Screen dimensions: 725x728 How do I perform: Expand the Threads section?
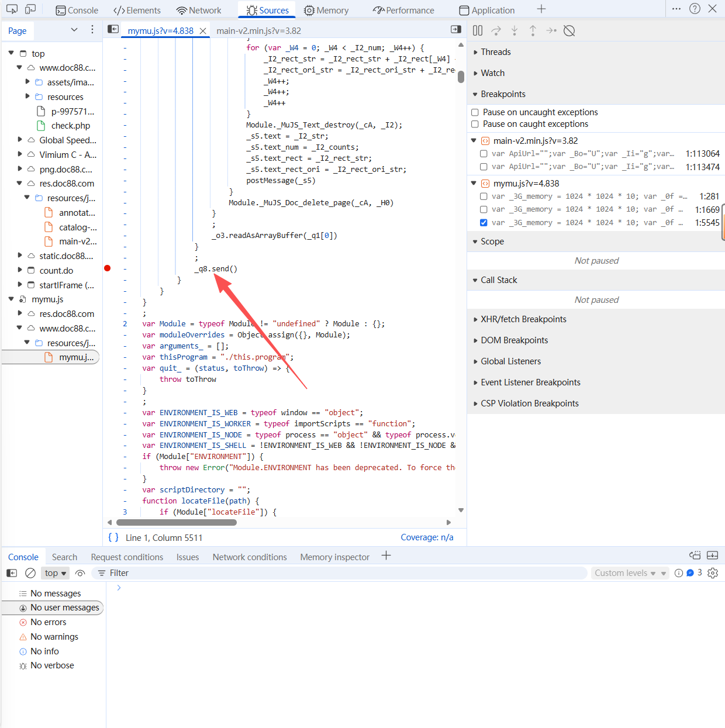[x=495, y=52]
